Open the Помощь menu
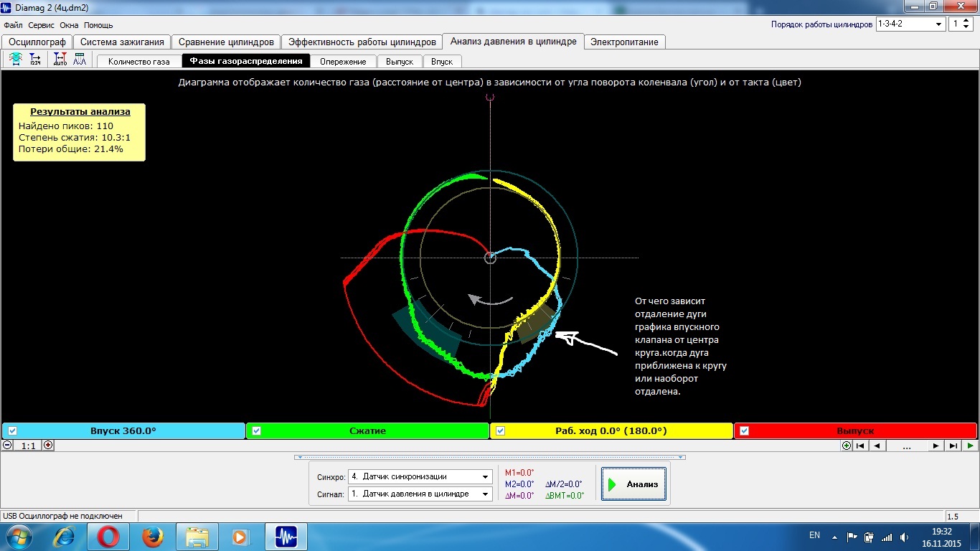This screenshot has width=980, height=551. click(x=98, y=25)
